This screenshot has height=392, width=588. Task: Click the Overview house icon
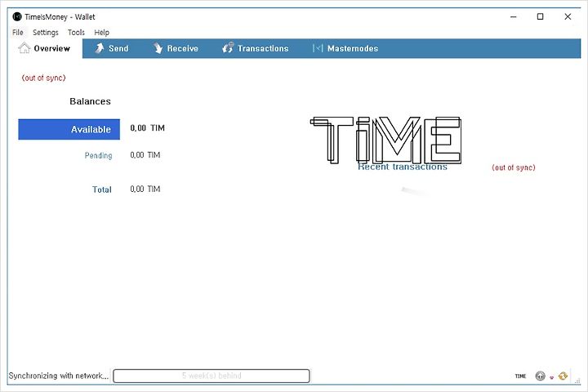coord(24,48)
